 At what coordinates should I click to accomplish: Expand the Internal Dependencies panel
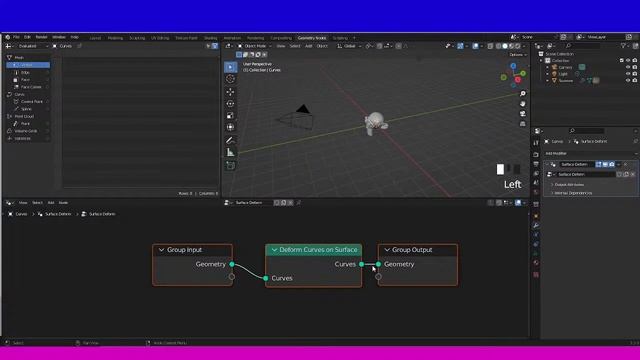pyautogui.click(x=573, y=193)
